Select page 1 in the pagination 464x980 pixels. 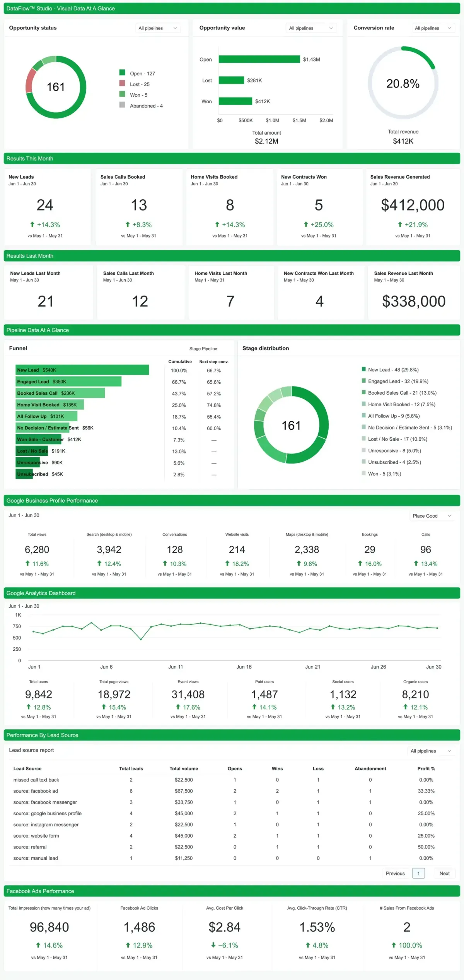click(418, 873)
